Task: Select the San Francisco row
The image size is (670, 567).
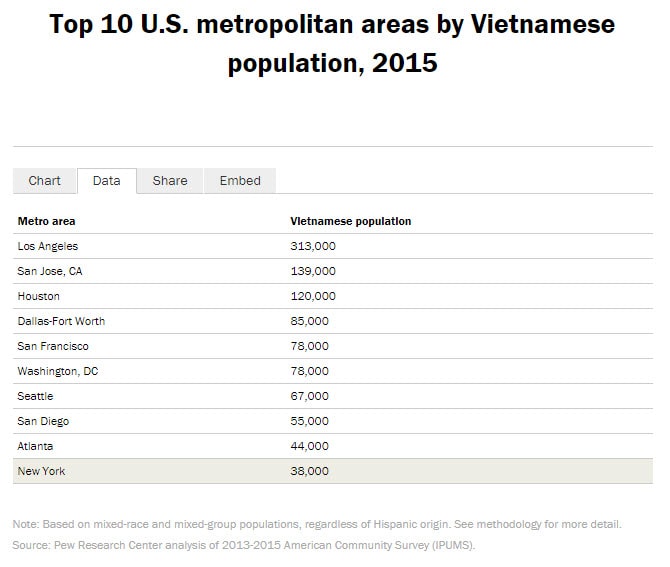Action: click(53, 346)
